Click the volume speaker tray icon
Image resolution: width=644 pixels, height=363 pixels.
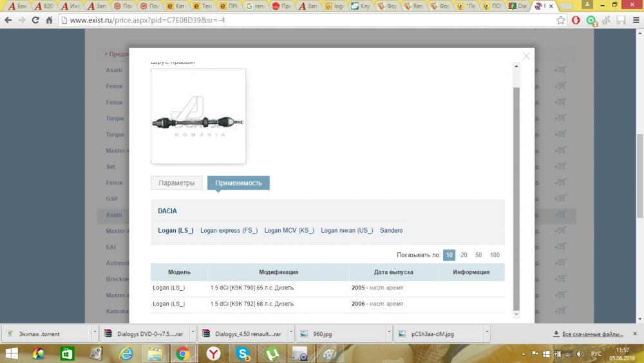click(x=580, y=354)
